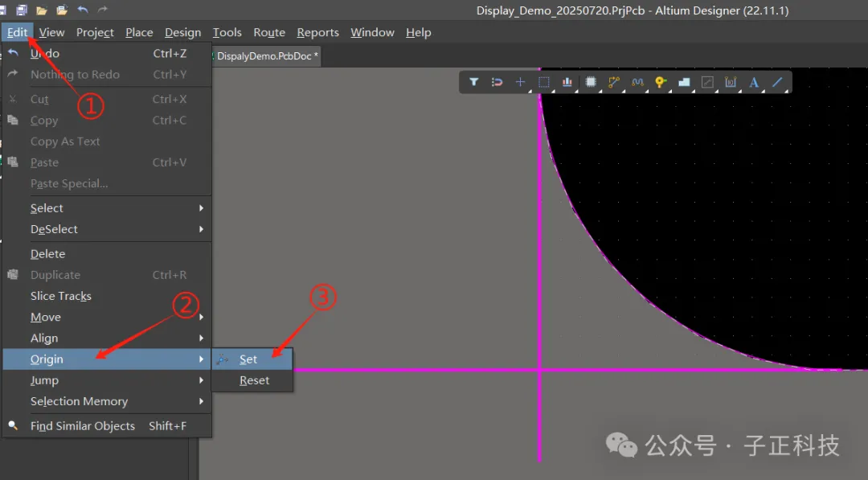Click the Open folder icon in title bar
The height and width of the screenshot is (480, 868).
point(42,10)
